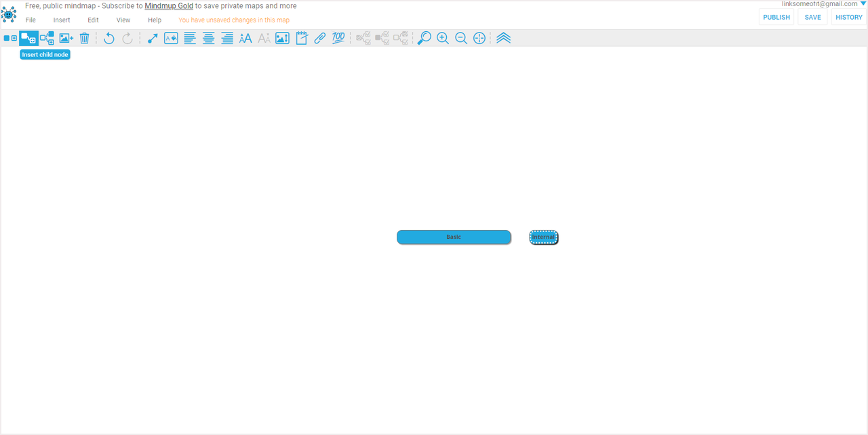
Task: Follow the Mindmup Gold link
Action: [169, 6]
